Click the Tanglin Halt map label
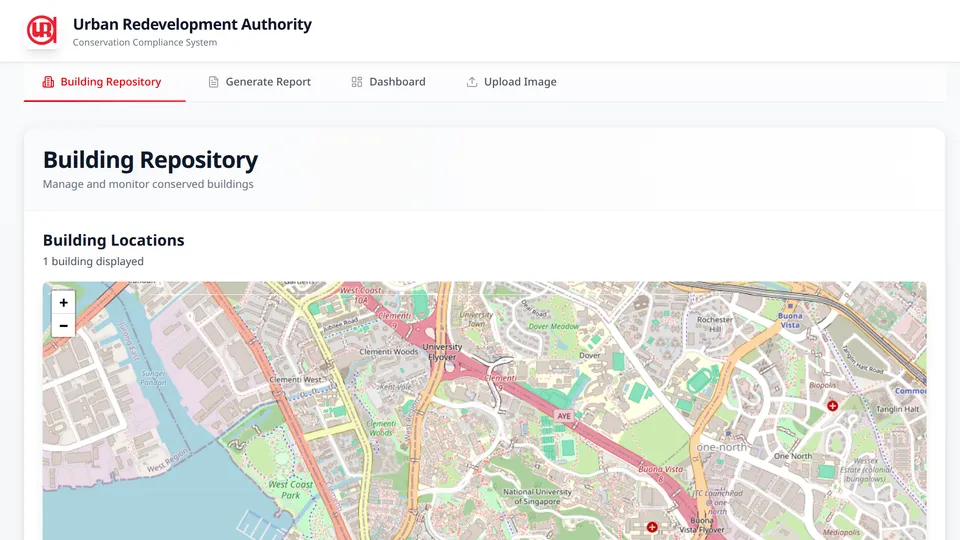 [x=898, y=409]
